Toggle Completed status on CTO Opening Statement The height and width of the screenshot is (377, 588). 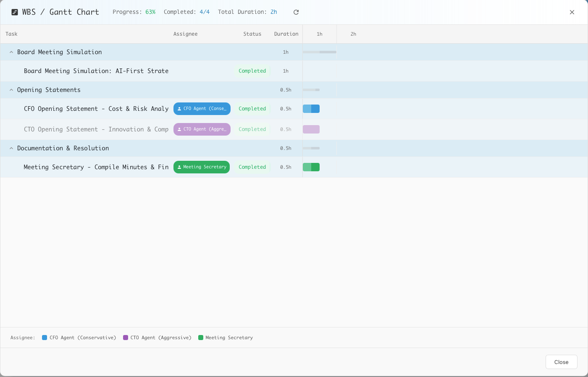[x=252, y=129]
